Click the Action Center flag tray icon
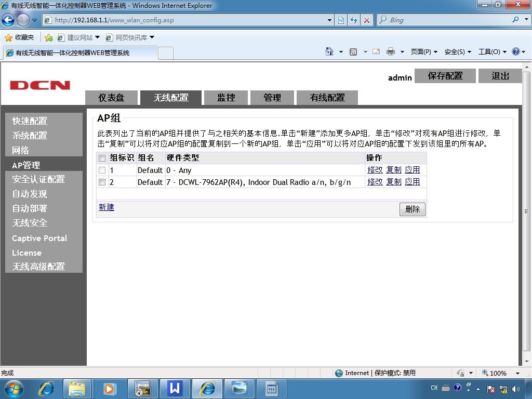The image size is (532, 399). point(490,389)
